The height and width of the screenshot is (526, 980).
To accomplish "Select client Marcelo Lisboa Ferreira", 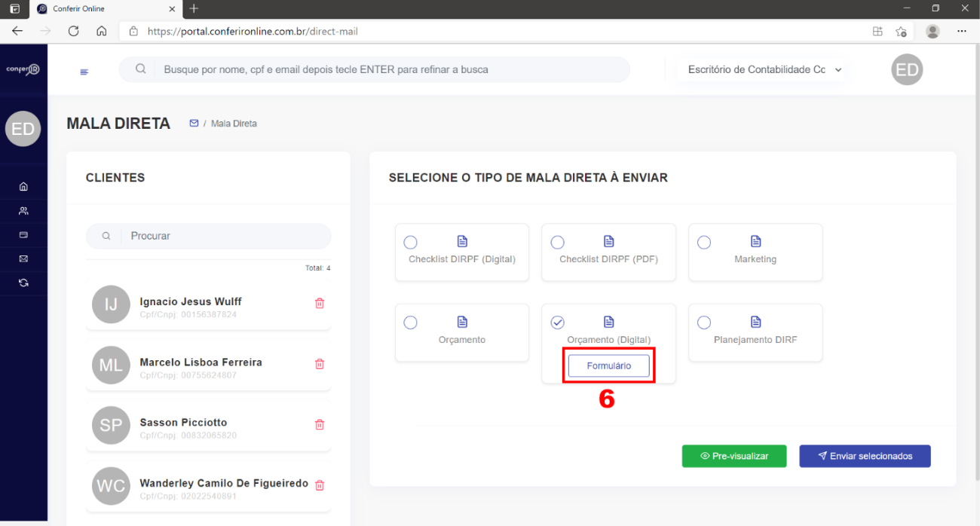I will tap(209, 365).
